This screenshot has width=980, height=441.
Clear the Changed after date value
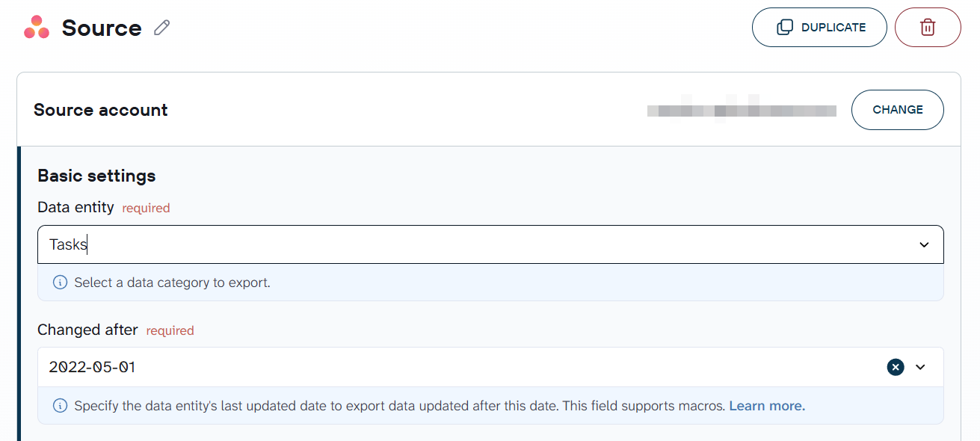coord(896,367)
